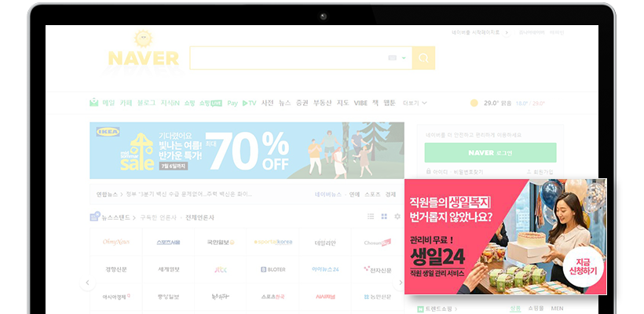This screenshot has width=644, height=314.
Task: Go to 뉴스 in navigation bar
Action: 284,103
